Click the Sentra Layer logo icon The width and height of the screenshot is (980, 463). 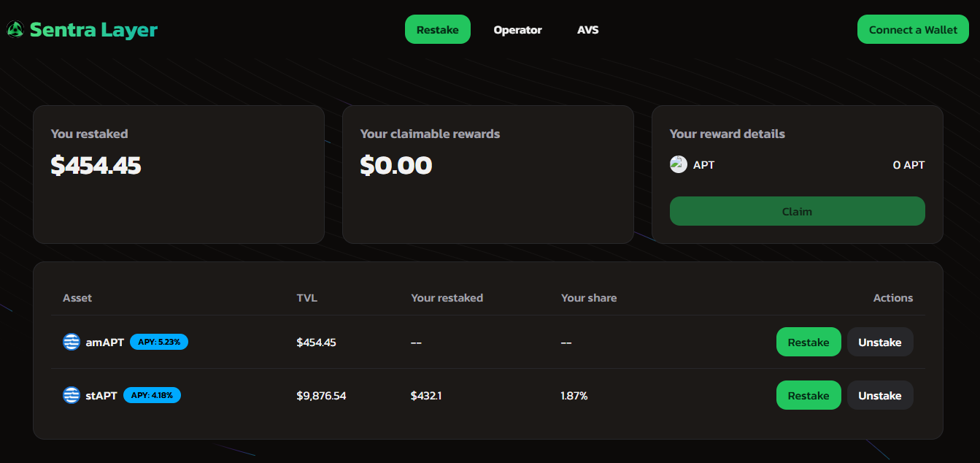tap(15, 30)
